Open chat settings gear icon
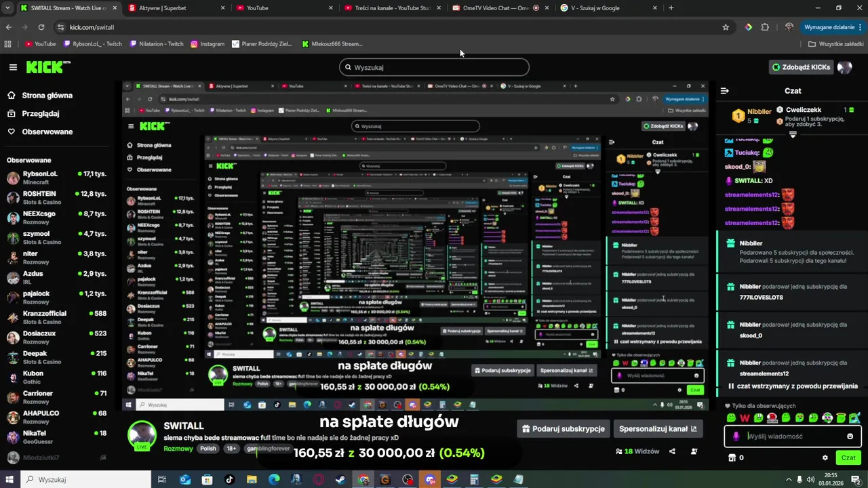The image size is (868, 488). point(825,457)
